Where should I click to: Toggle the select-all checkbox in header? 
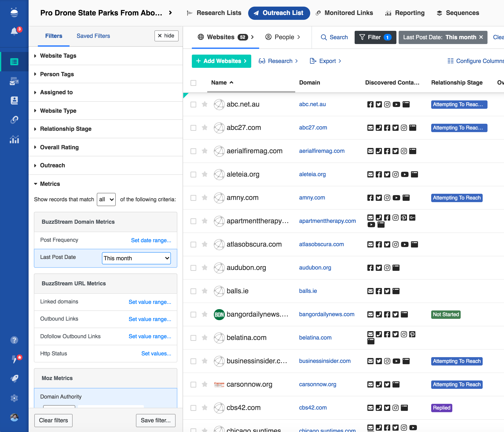click(x=193, y=83)
